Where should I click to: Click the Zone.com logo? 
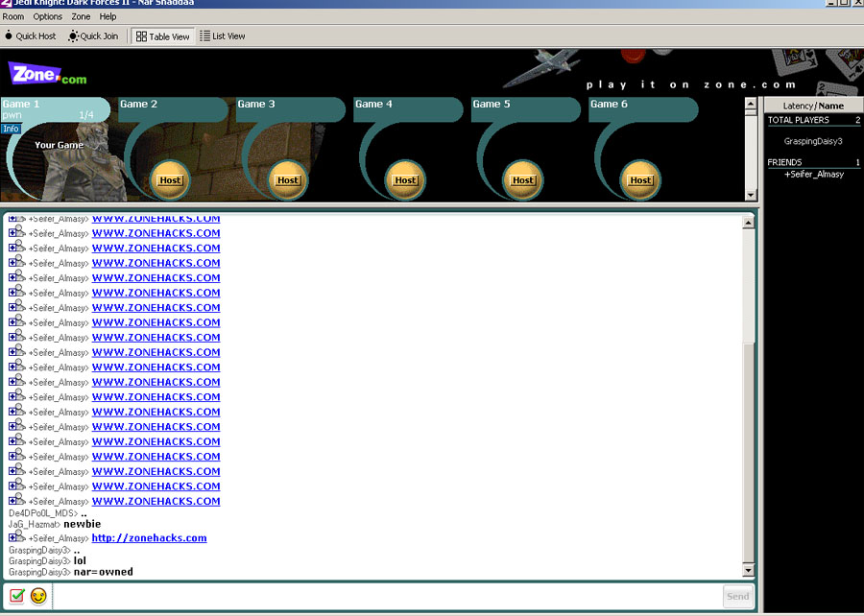click(x=47, y=74)
